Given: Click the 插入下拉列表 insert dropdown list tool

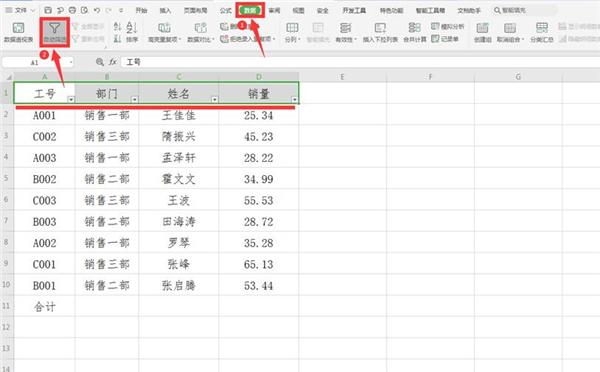Looking at the screenshot, I should pyautogui.click(x=380, y=32).
